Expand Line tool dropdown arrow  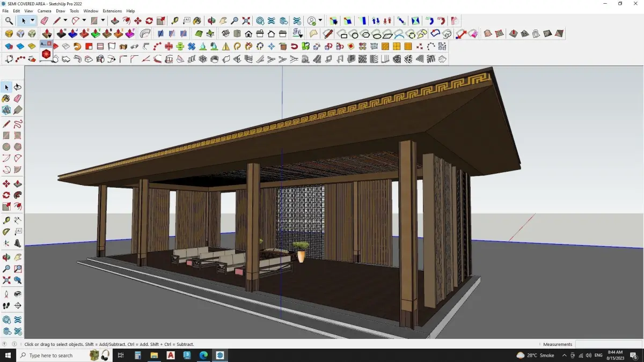(65, 20)
